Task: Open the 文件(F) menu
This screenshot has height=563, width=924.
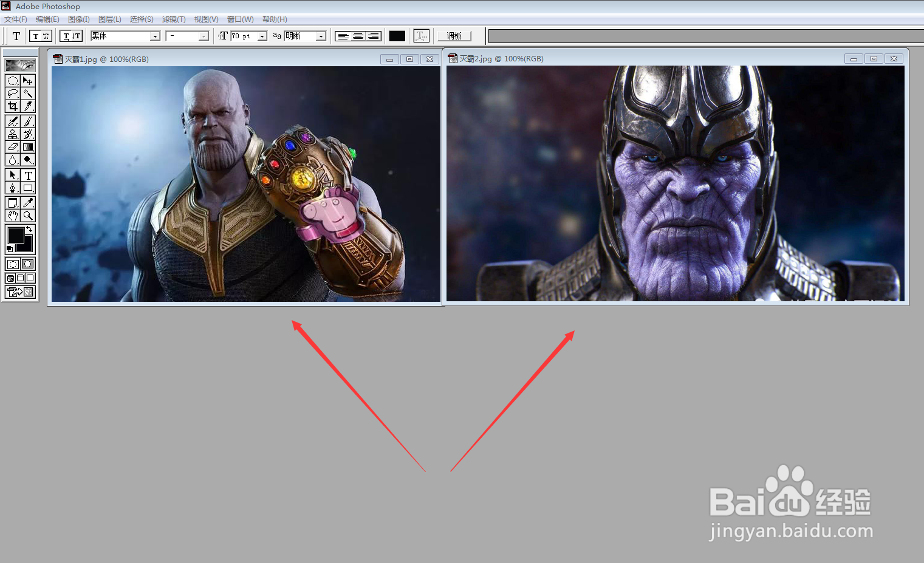Action: (x=16, y=19)
